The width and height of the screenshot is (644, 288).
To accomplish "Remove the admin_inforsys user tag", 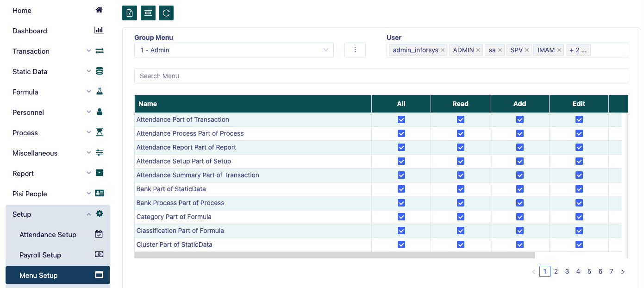I will click(443, 50).
